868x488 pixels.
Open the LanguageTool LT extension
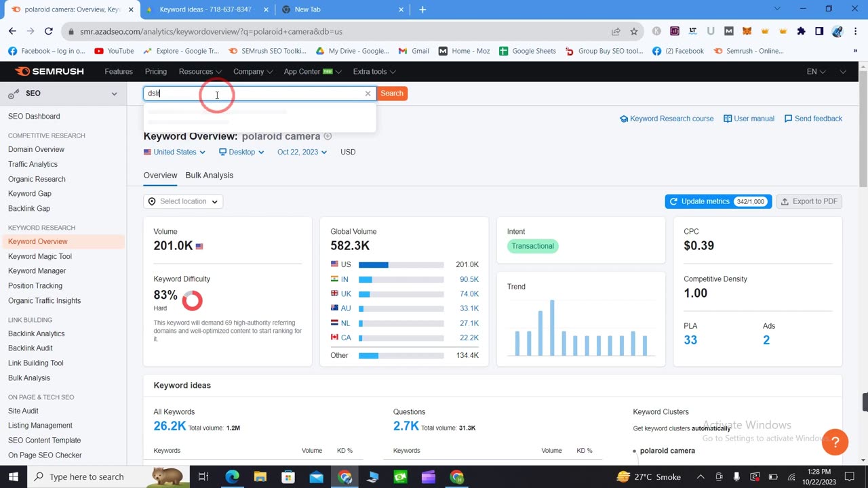(x=692, y=31)
